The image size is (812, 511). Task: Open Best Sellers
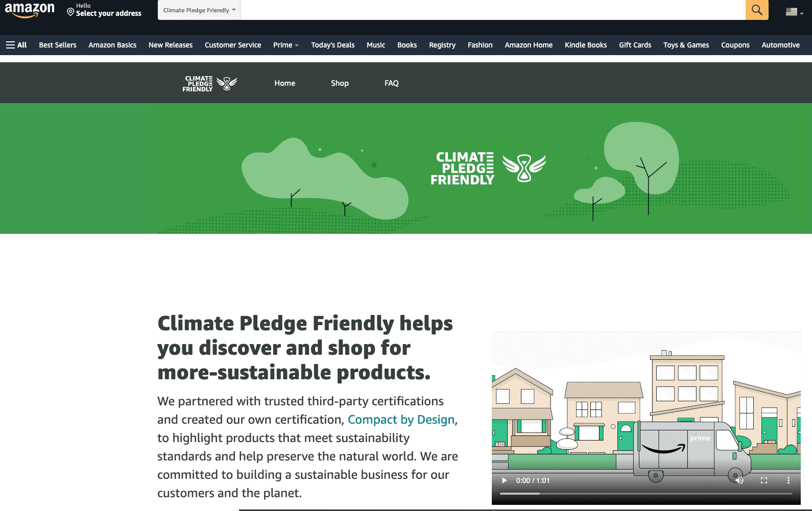point(58,45)
